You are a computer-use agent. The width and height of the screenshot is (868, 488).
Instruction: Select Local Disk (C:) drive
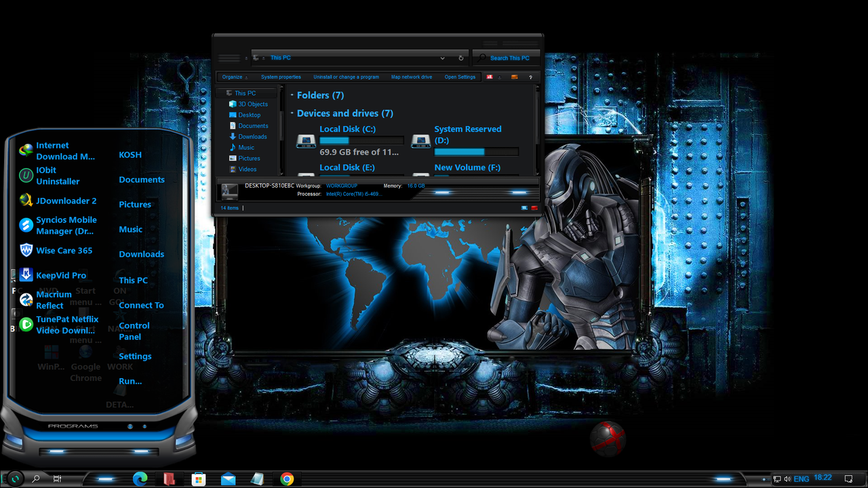[x=350, y=140]
